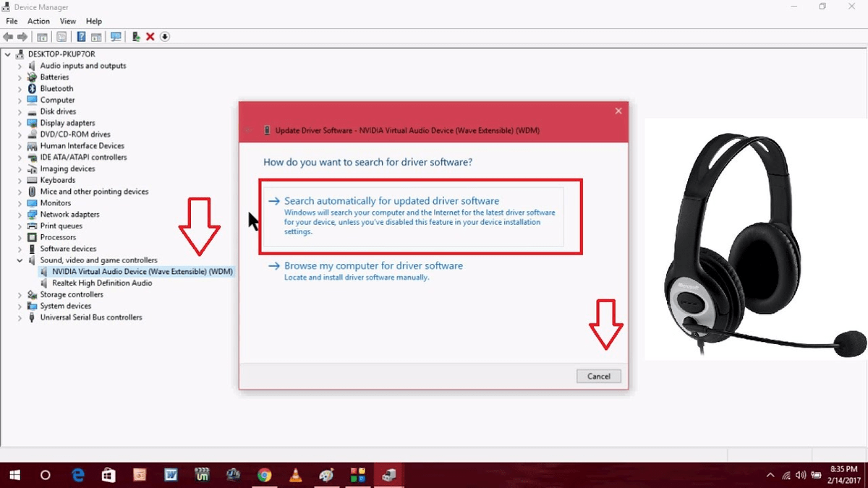Open the Help menu
The width and height of the screenshot is (868, 488).
[x=94, y=21]
